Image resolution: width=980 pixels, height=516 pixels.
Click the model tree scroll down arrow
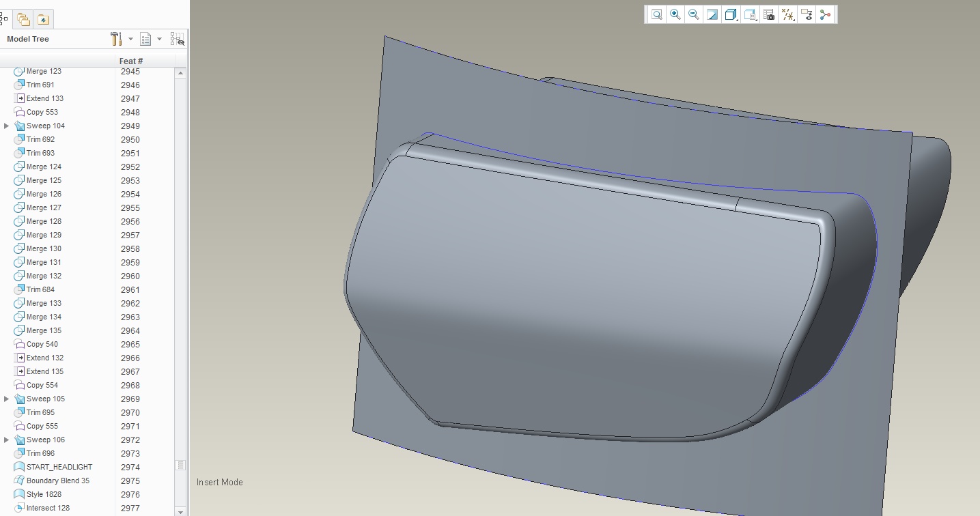click(180, 511)
